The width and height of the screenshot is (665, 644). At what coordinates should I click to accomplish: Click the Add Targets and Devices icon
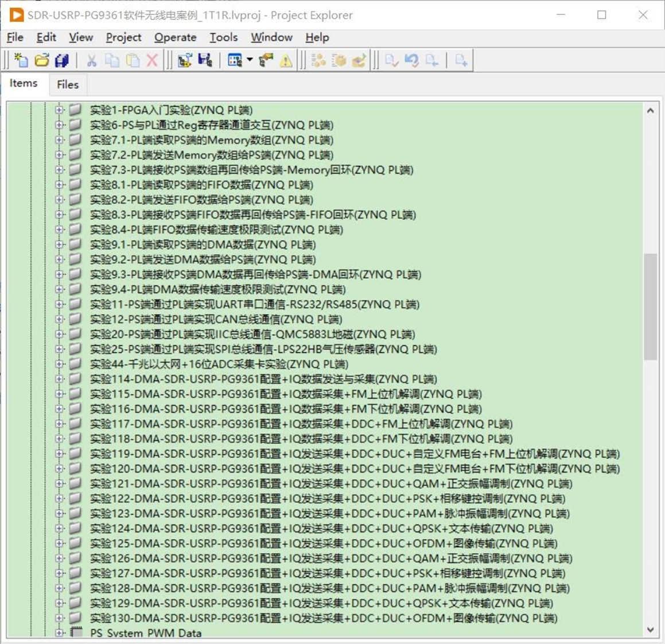pos(185,60)
